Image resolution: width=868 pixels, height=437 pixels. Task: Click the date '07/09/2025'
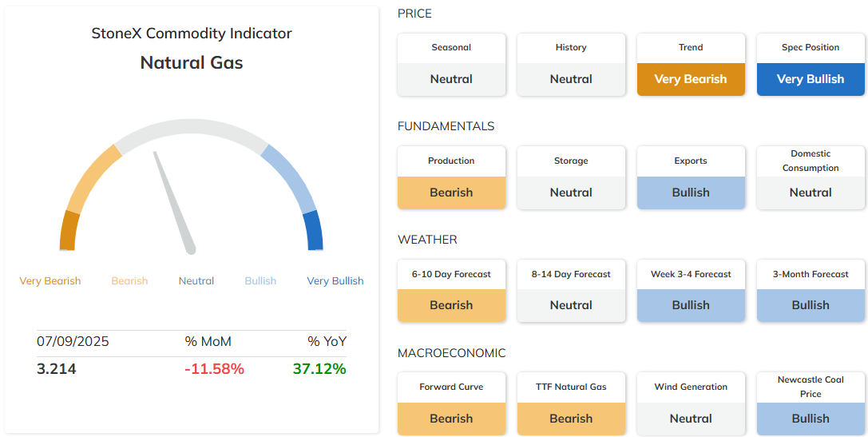73,341
